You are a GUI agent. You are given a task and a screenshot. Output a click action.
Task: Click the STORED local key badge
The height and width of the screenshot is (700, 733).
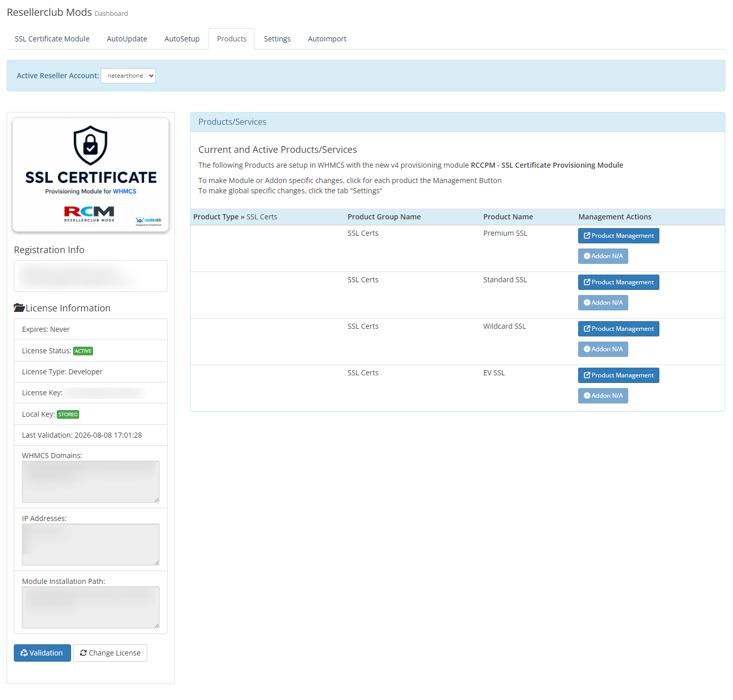(x=68, y=414)
